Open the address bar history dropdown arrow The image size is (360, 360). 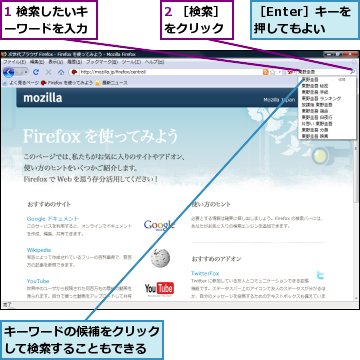[x=279, y=72]
